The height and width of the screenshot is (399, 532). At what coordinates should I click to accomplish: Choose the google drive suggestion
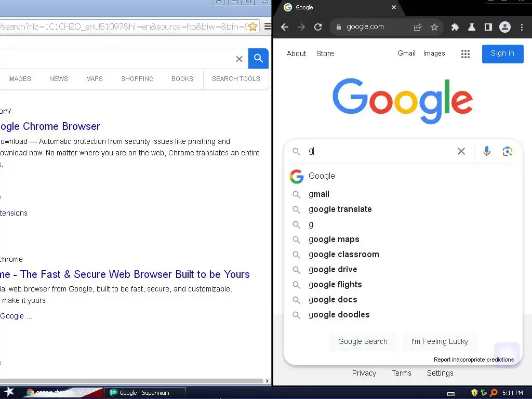(x=403, y=270)
